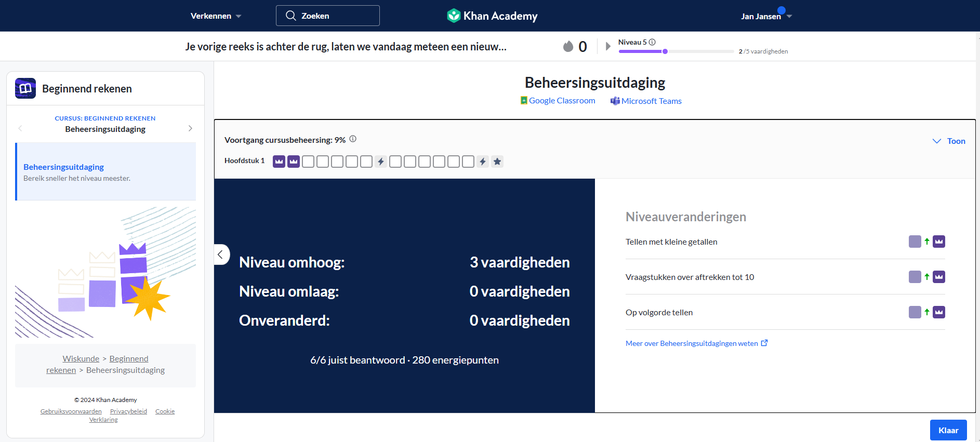
Task: Click the course mastery progress info icon
Action: click(x=353, y=139)
